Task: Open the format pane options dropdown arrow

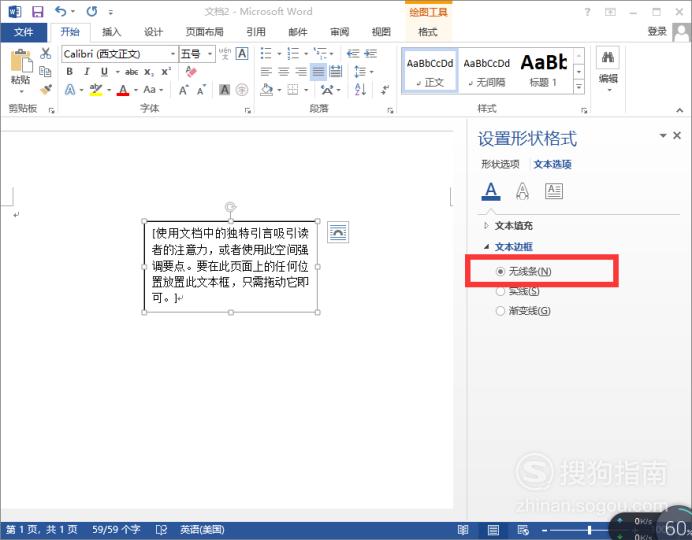Action: click(x=662, y=136)
